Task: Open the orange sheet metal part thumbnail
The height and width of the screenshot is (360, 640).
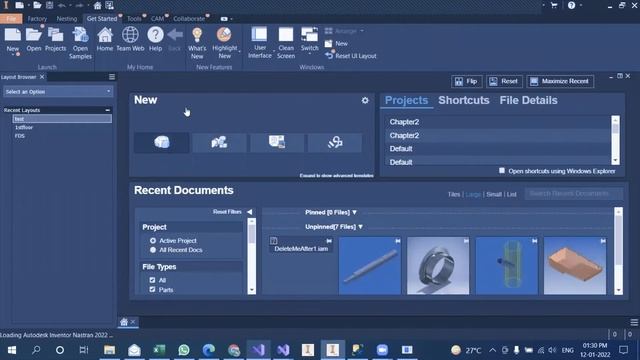Action: click(575, 266)
